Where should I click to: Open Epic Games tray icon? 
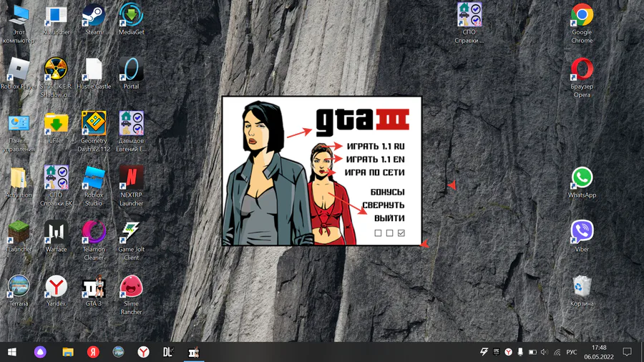[x=496, y=352]
